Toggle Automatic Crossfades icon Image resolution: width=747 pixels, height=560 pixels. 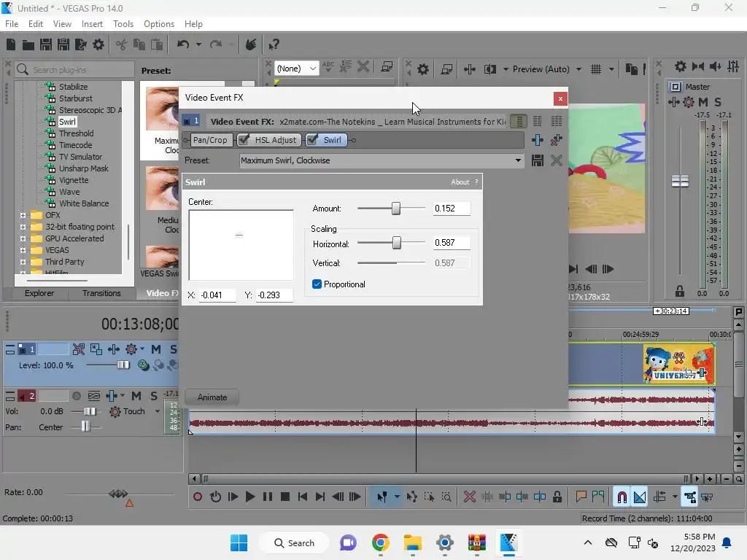[639, 497]
